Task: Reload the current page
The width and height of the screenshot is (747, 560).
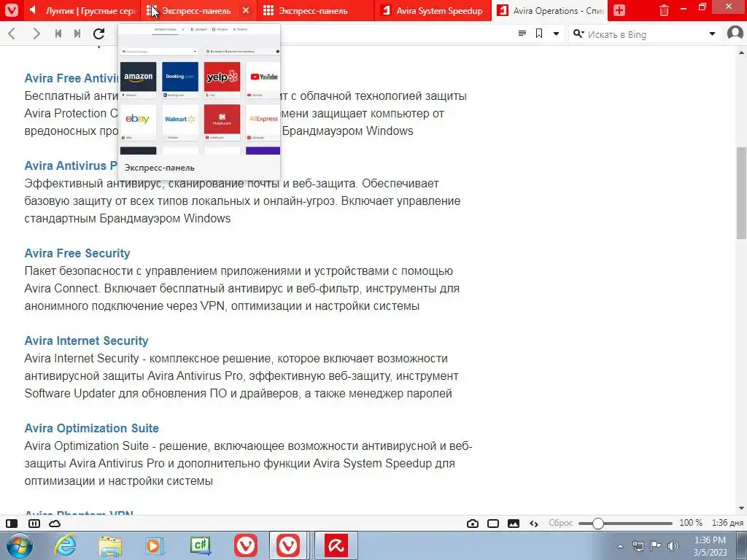Action: tap(98, 34)
